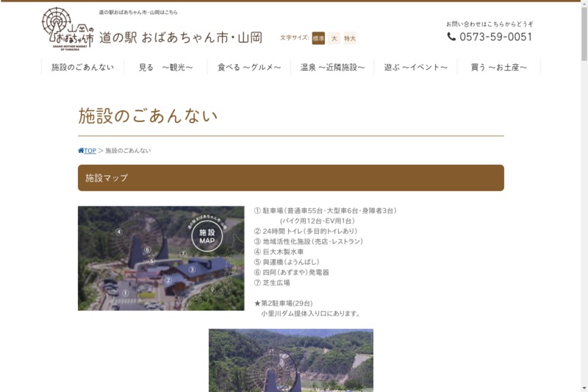588x392 pixels.
Task: Select the 施設のごあんない navigation item
Action: (x=82, y=68)
